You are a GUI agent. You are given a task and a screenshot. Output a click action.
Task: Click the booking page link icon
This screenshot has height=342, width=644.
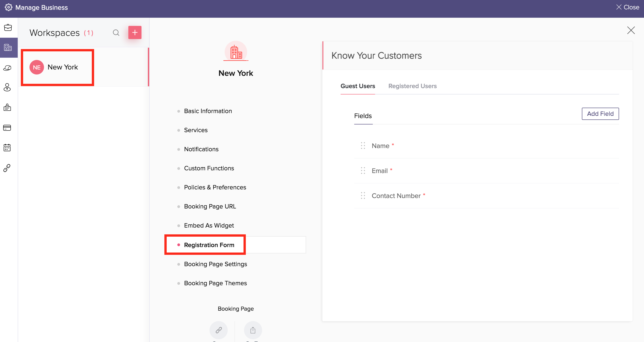[219, 330]
